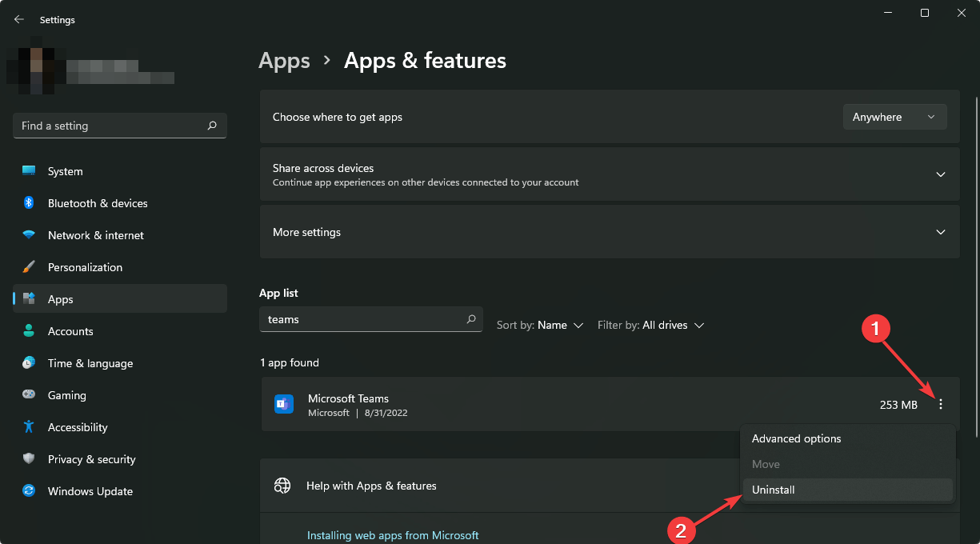Click the back arrow button
The image size is (980, 544).
(x=18, y=19)
